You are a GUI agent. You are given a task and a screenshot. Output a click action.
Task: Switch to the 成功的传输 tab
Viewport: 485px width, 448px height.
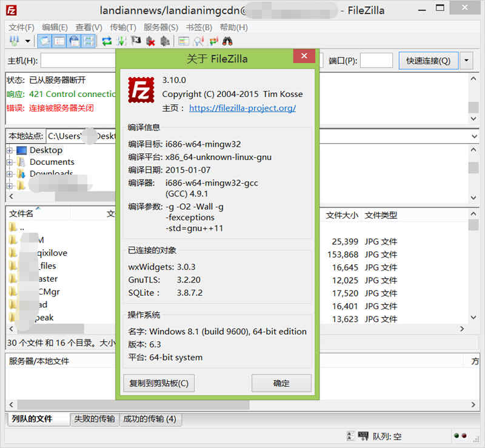pyautogui.click(x=150, y=419)
